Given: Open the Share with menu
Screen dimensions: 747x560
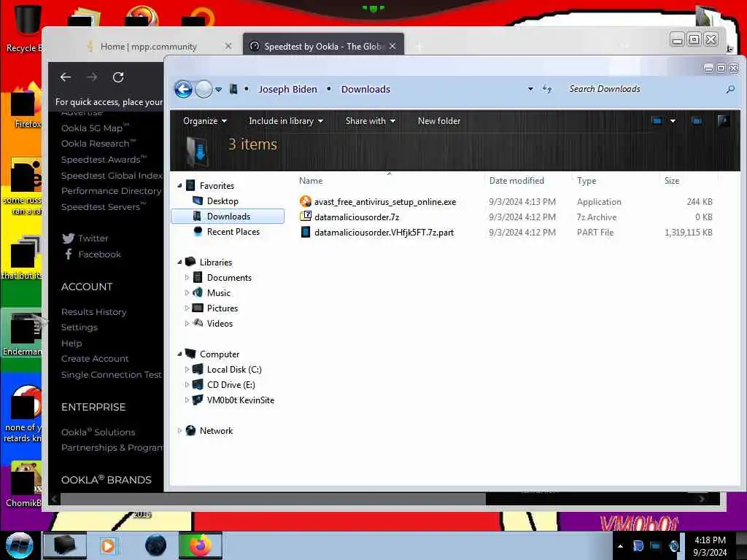Looking at the screenshot, I should click(370, 121).
